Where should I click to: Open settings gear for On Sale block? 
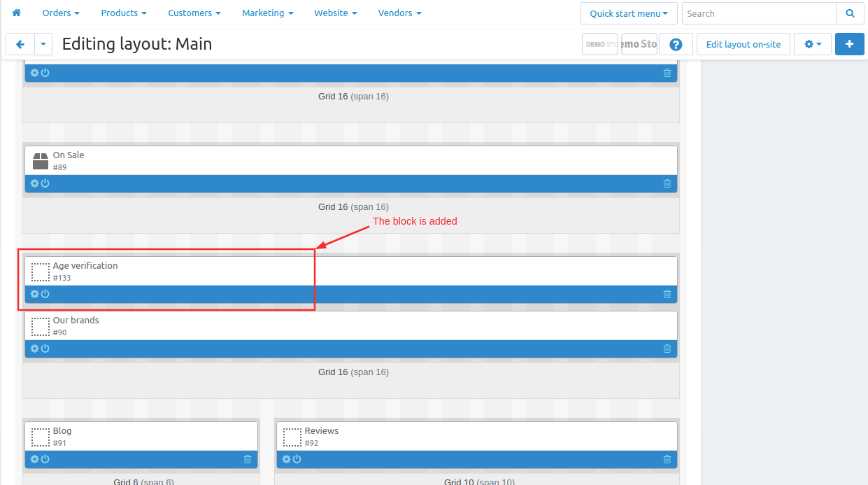pyautogui.click(x=34, y=183)
